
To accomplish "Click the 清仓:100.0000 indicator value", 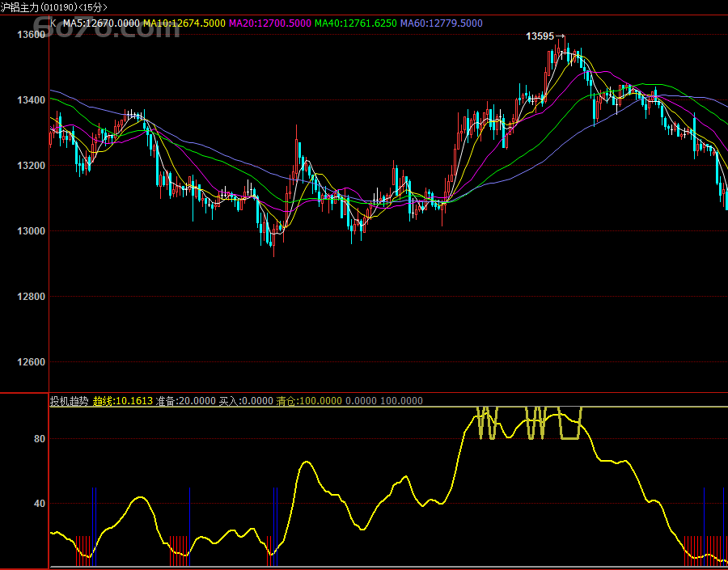I will [x=309, y=401].
